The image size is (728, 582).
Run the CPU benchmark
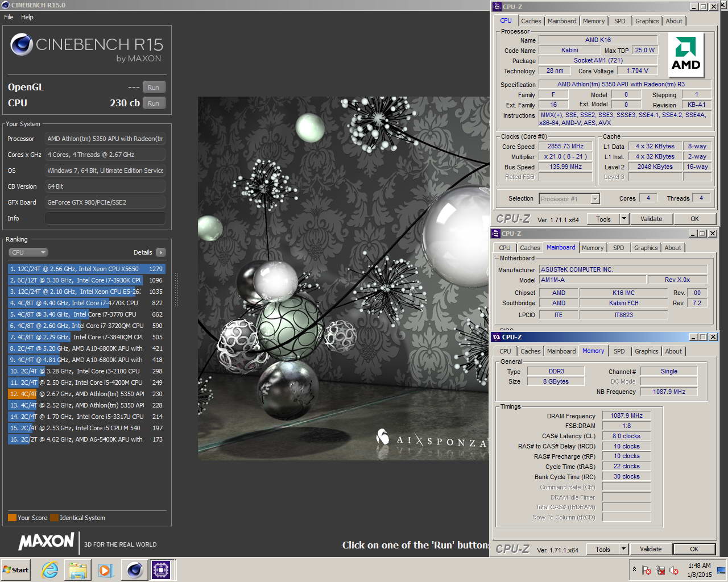click(x=154, y=103)
